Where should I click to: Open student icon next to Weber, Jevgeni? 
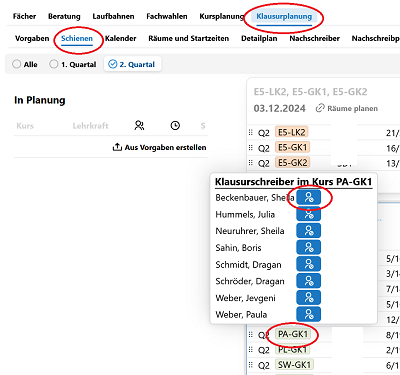(308, 298)
